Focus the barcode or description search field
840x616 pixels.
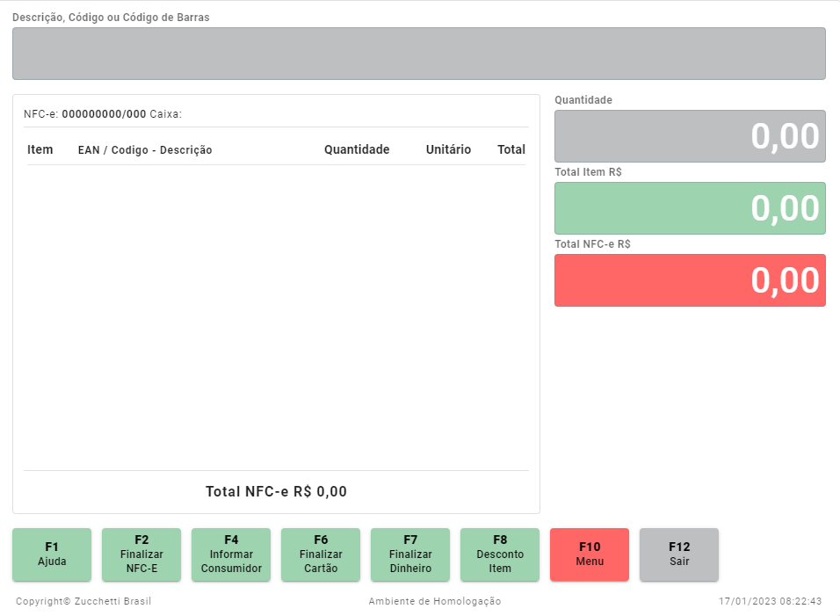(419, 54)
